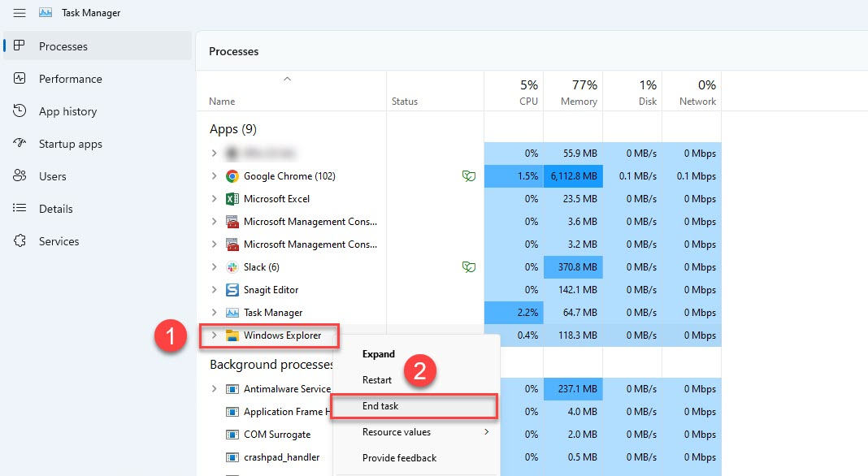The width and height of the screenshot is (868, 476).
Task: Select Restart in the context menu
Action: [x=377, y=380]
